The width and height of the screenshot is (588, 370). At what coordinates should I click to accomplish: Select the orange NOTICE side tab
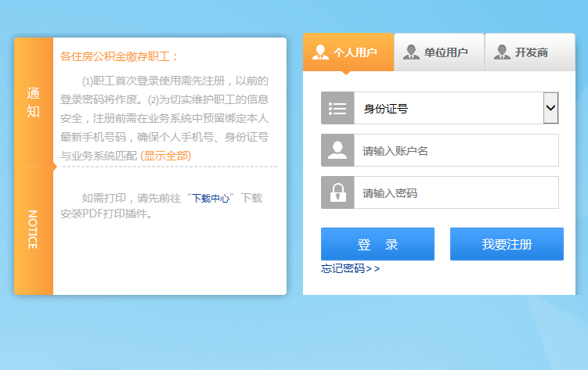tap(34, 229)
